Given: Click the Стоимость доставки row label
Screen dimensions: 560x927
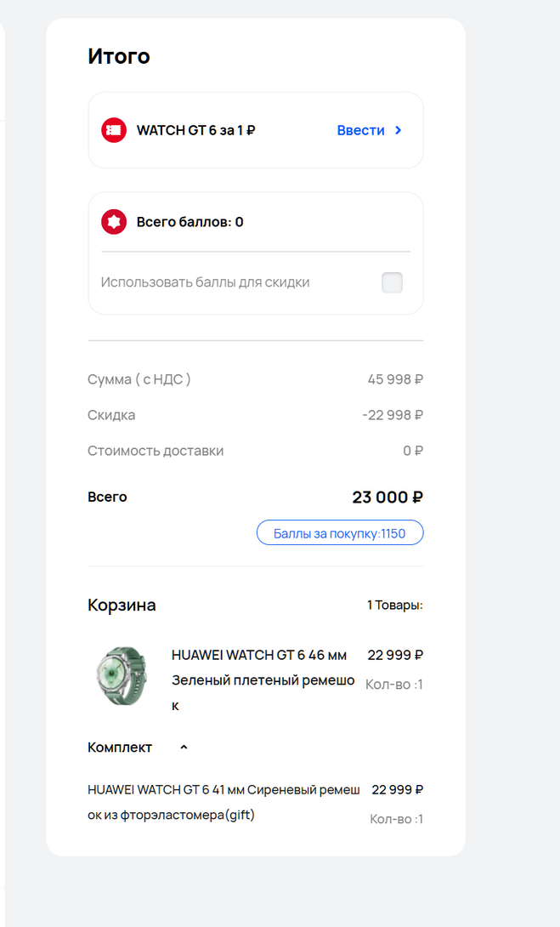Looking at the screenshot, I should coord(156,451).
